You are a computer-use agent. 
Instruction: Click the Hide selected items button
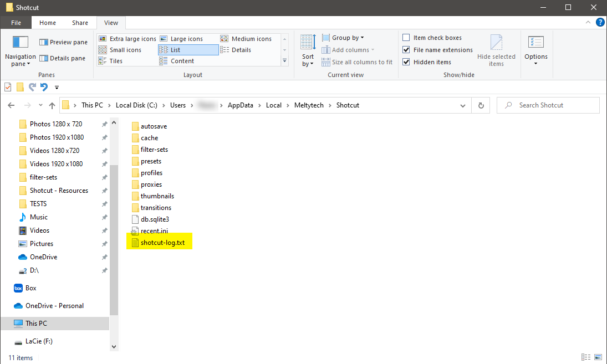[496, 50]
